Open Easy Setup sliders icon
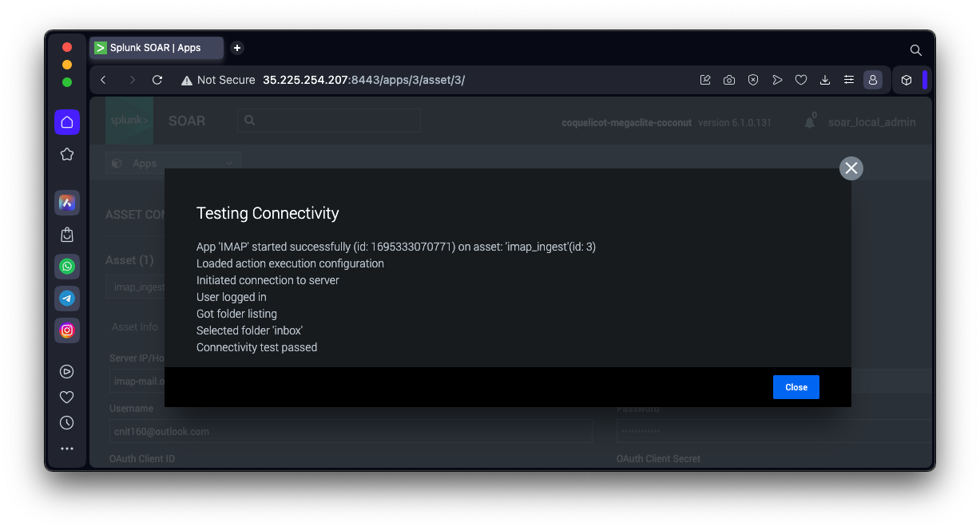 point(849,80)
